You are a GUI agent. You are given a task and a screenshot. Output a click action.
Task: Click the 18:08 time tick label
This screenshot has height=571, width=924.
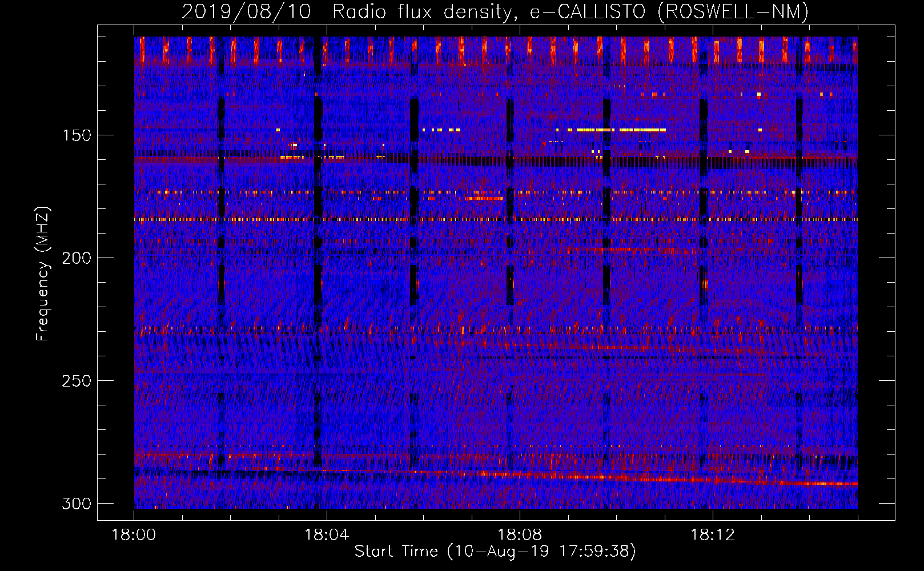(520, 535)
